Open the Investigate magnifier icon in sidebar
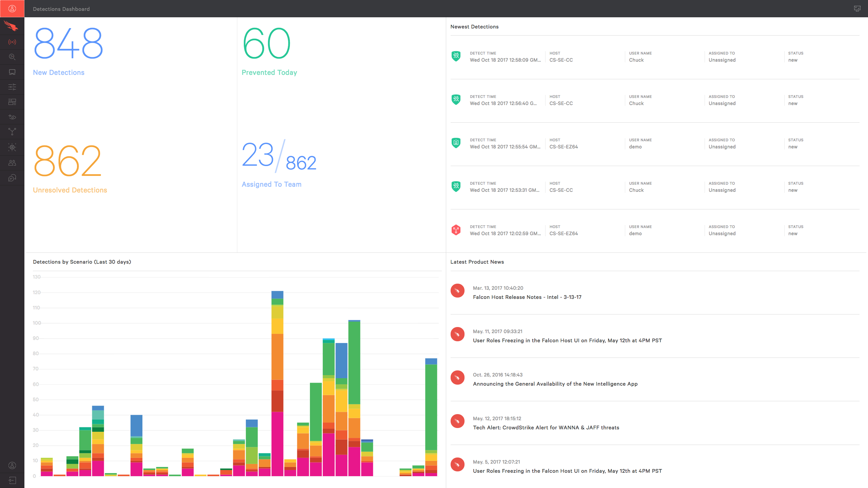Screen dimensions: 868x488 12,57
